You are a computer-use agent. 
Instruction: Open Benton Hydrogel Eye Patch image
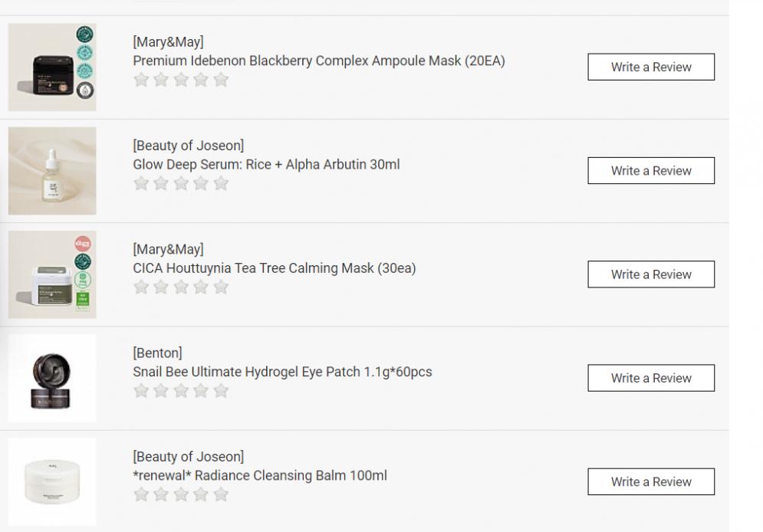point(52,378)
